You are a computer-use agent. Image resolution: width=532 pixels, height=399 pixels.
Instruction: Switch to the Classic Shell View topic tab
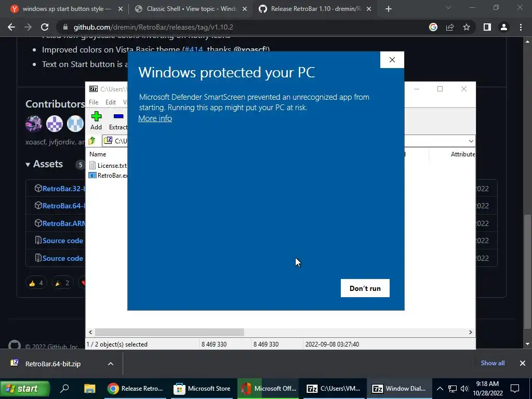[191, 9]
